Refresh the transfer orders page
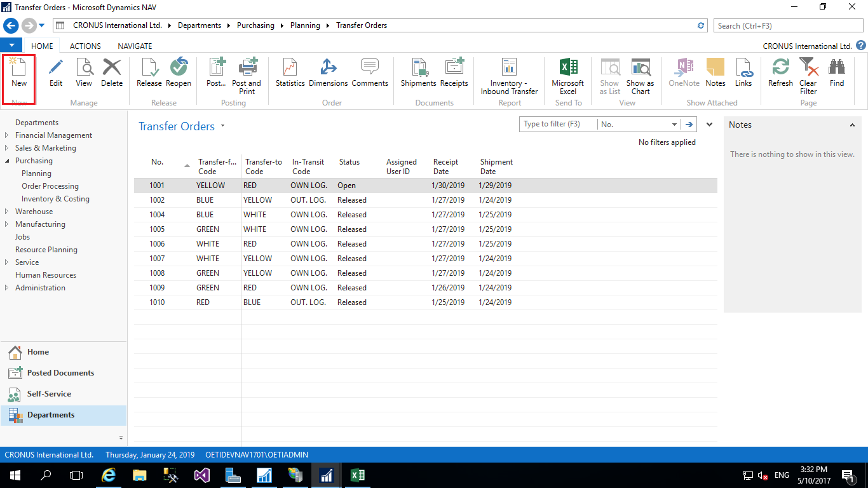The height and width of the screenshot is (488, 868). 780,73
